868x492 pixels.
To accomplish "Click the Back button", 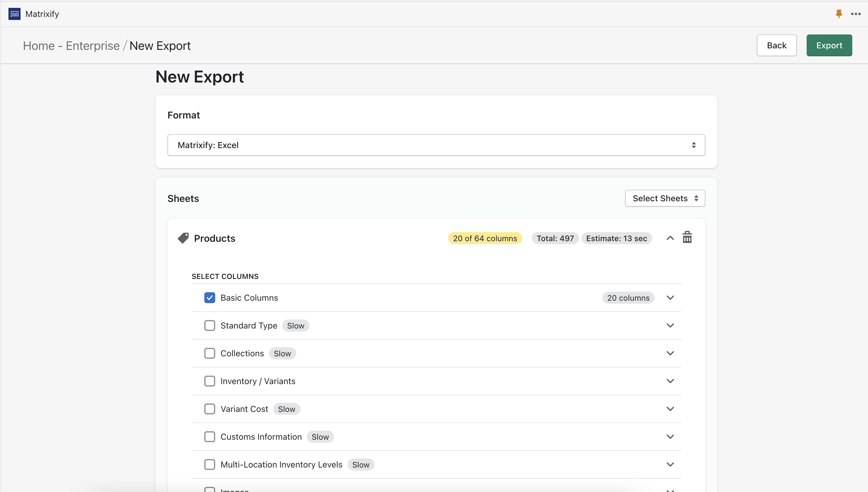I will (776, 45).
